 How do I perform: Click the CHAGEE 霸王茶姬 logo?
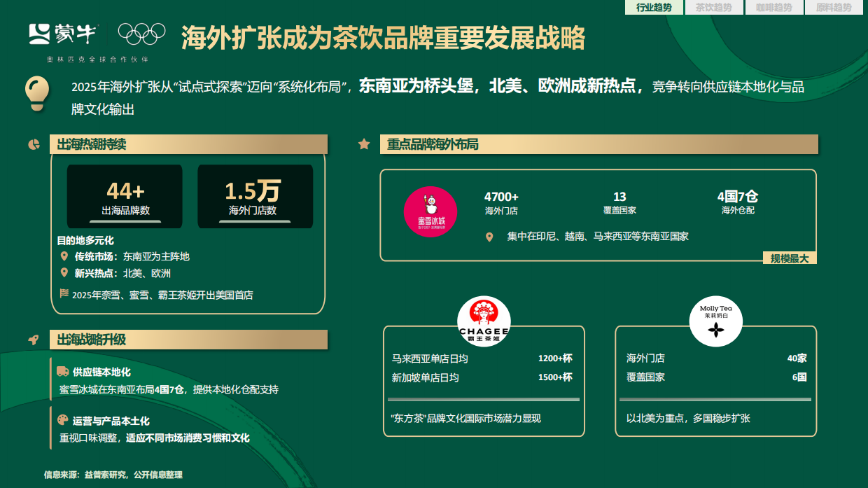483,320
